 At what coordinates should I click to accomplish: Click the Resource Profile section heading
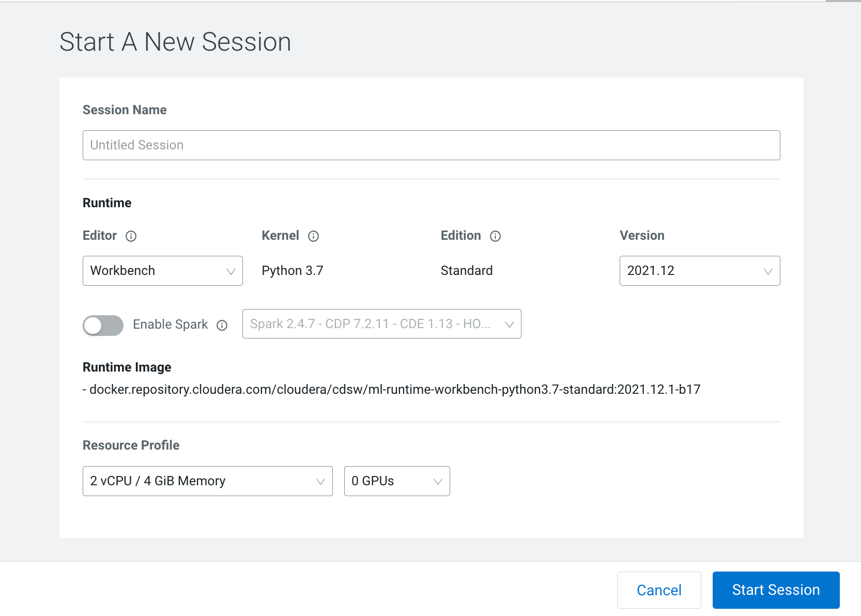(x=131, y=445)
